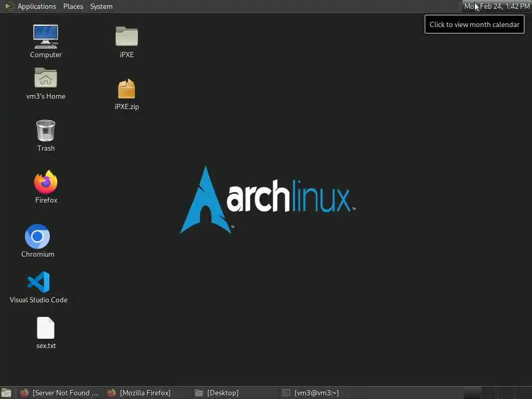This screenshot has width=532, height=399.
Task: Open the System menu
Action: pos(101,6)
